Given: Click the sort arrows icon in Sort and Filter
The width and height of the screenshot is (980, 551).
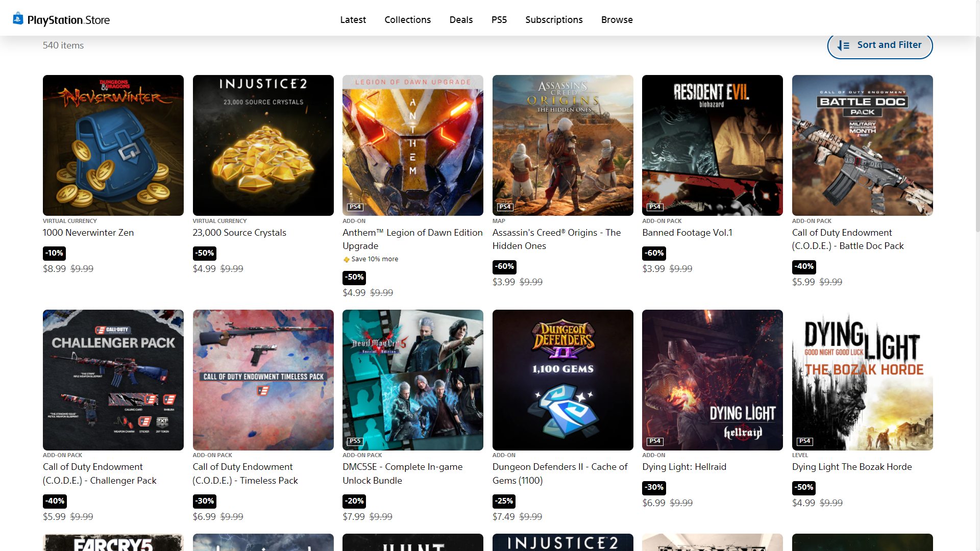Looking at the screenshot, I should click(843, 45).
